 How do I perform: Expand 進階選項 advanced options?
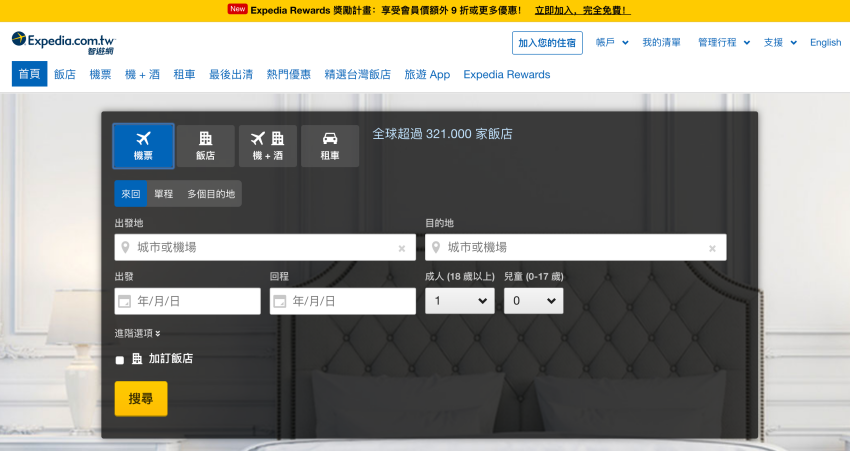coord(137,333)
